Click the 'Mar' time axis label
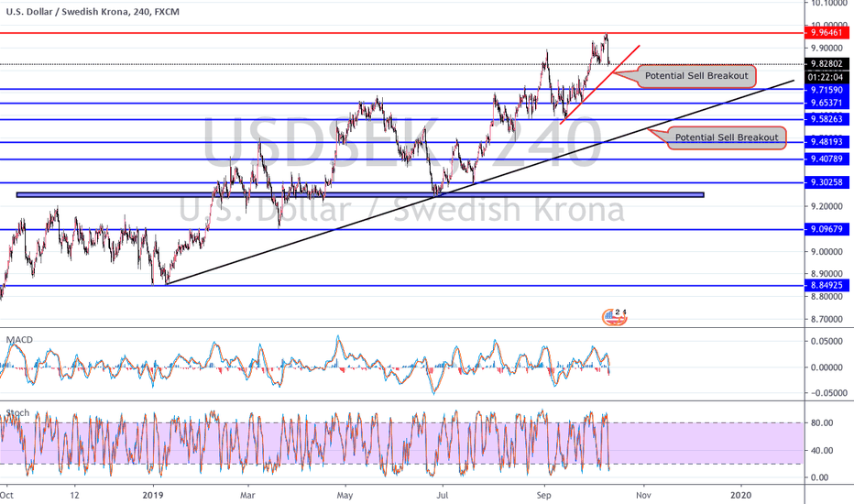This screenshot has height=504, width=854. [247, 495]
